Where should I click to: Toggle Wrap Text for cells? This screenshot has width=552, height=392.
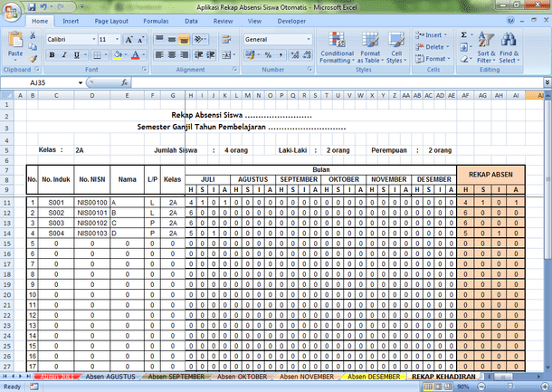[x=226, y=40]
